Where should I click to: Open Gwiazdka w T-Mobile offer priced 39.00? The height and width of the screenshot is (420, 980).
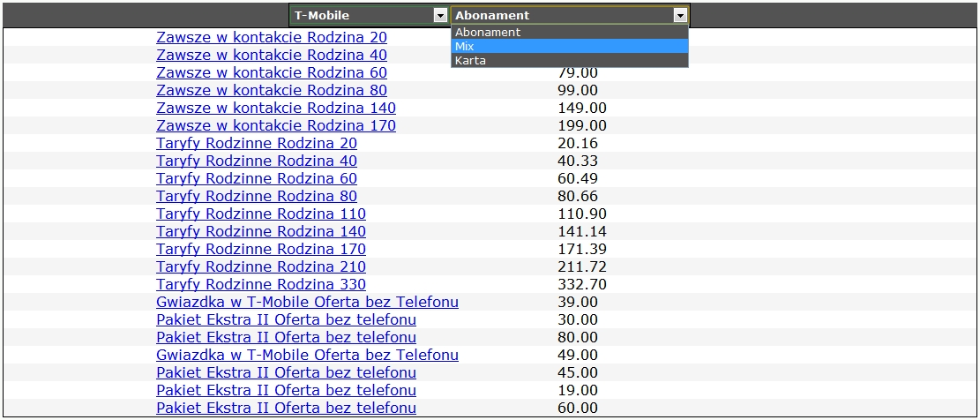click(x=307, y=302)
